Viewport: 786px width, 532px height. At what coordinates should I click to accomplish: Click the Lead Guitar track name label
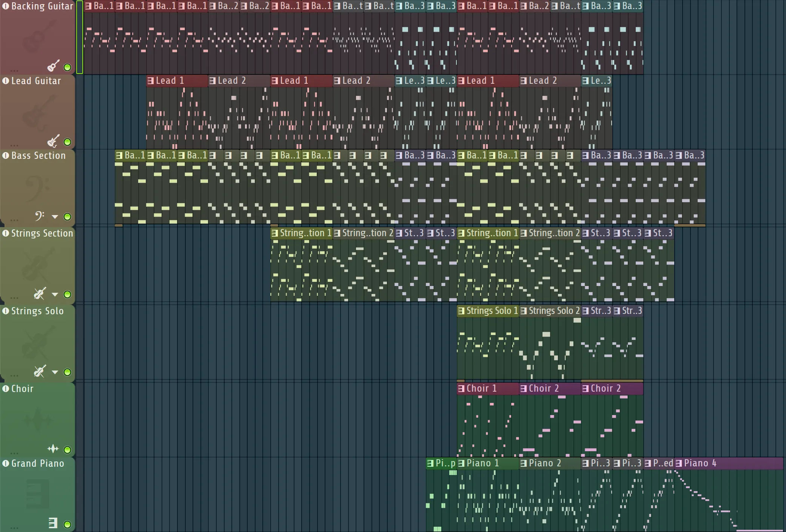tap(36, 81)
